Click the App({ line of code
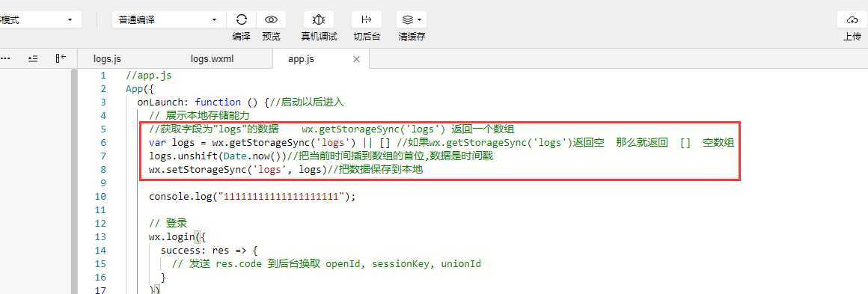 click(x=139, y=88)
